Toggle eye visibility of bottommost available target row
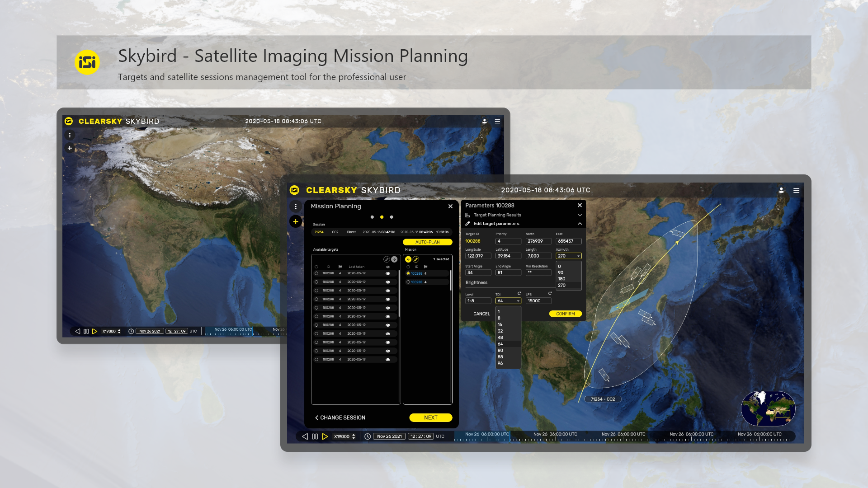Viewport: 868px width, 488px height. tap(387, 360)
